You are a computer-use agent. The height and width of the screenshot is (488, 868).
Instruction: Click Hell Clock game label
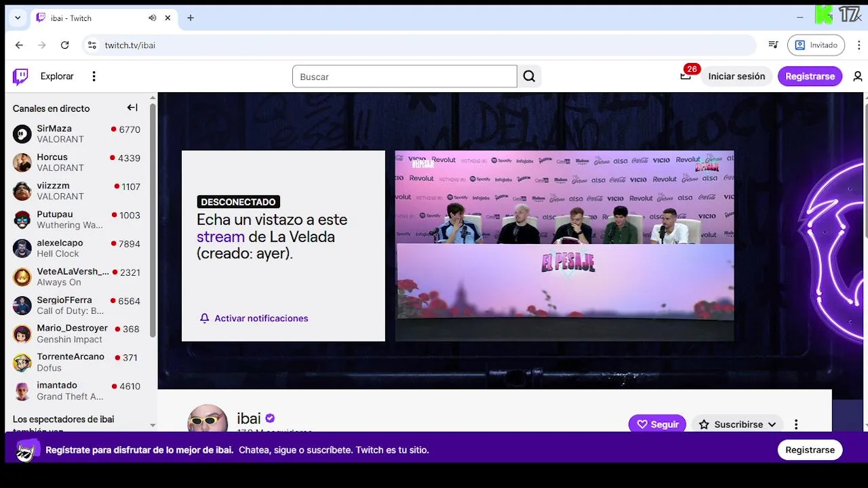coord(58,253)
